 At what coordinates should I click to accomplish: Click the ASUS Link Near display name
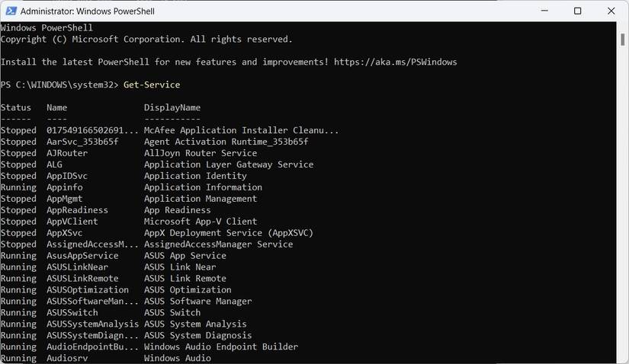(180, 267)
